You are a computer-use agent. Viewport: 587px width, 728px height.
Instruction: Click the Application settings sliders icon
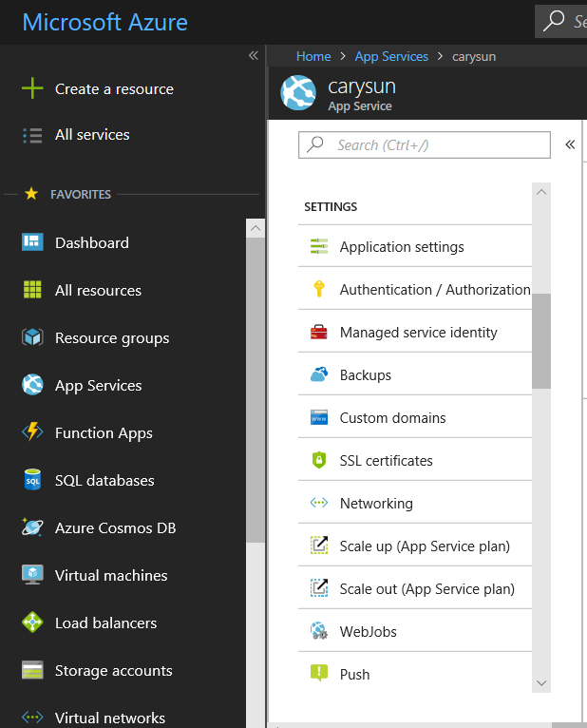(x=319, y=246)
